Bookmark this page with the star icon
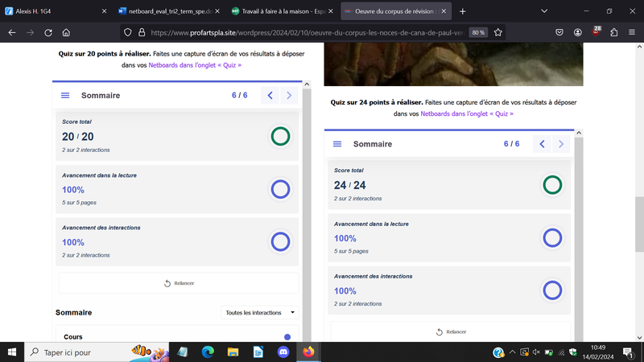The image size is (644, 362). coord(498,32)
